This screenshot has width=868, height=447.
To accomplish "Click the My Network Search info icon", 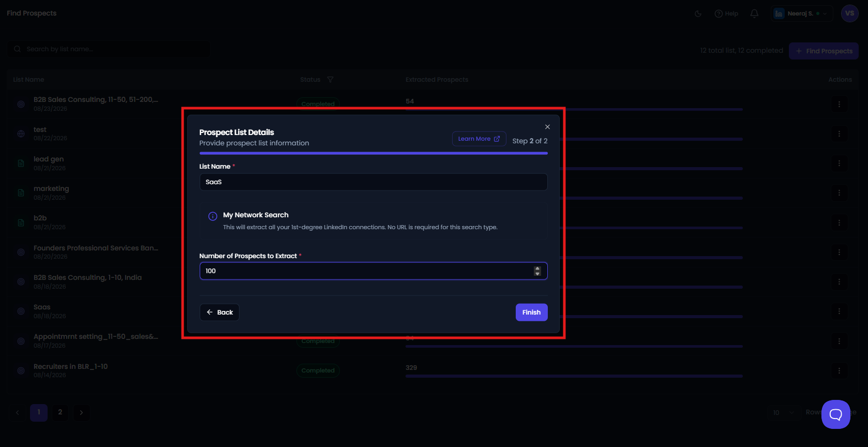I will (x=213, y=216).
